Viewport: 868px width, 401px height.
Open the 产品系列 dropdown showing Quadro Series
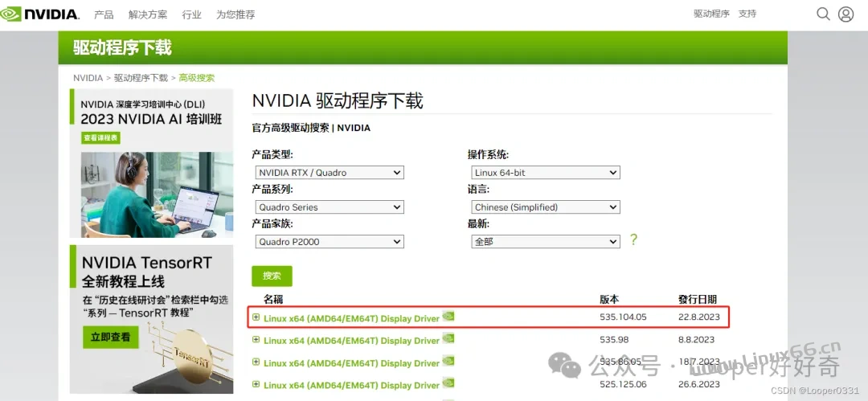(x=330, y=207)
